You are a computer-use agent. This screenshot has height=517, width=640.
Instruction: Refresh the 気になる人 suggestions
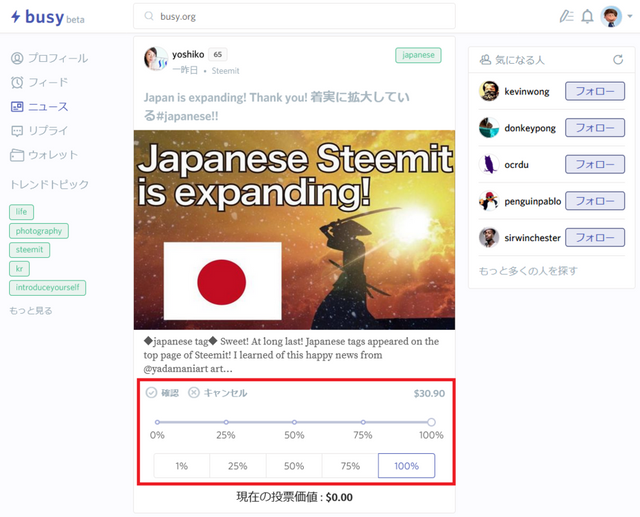618,60
